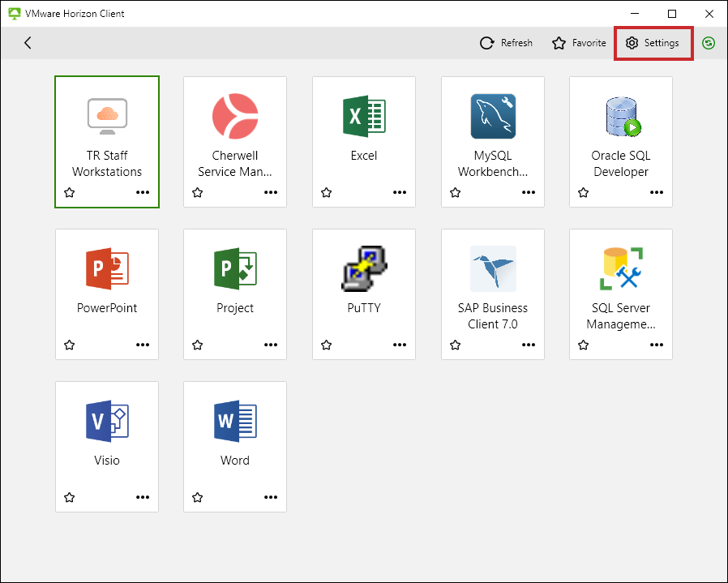Expand options for SQL Server Management tile

pyautogui.click(x=657, y=345)
